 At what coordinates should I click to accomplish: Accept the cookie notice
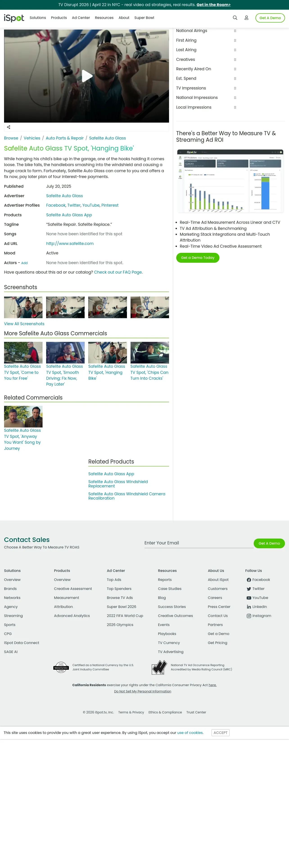221,733
